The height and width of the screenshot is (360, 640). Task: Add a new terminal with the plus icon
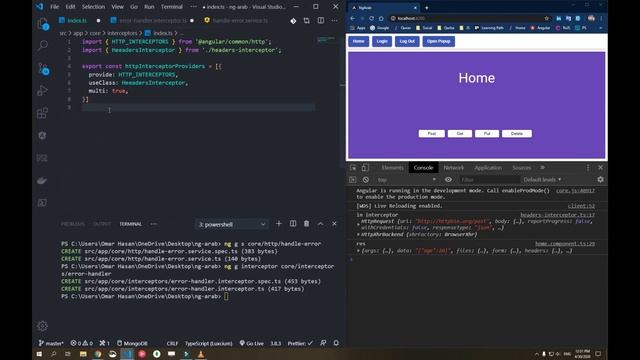click(x=279, y=224)
